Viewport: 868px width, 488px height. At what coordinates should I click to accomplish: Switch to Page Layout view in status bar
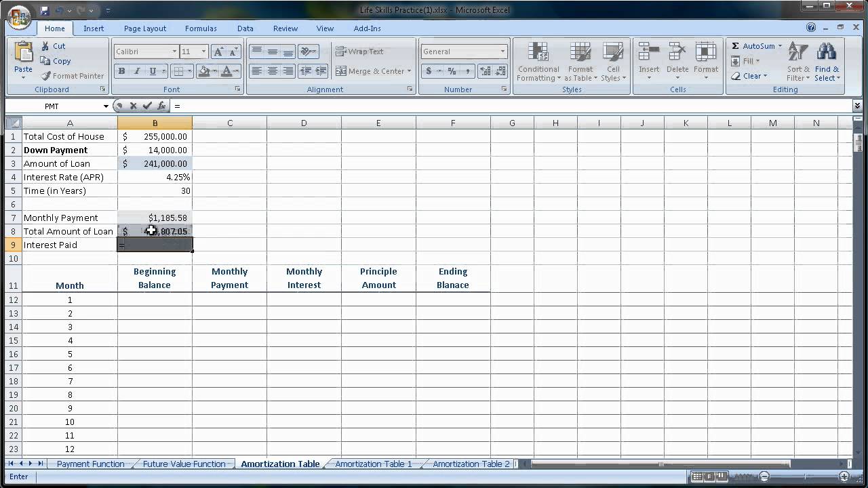click(709, 476)
